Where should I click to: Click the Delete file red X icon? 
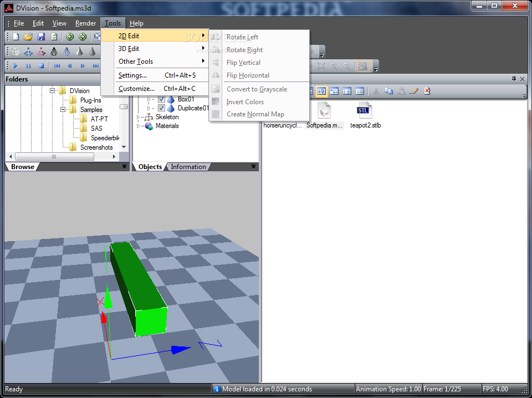click(x=427, y=91)
